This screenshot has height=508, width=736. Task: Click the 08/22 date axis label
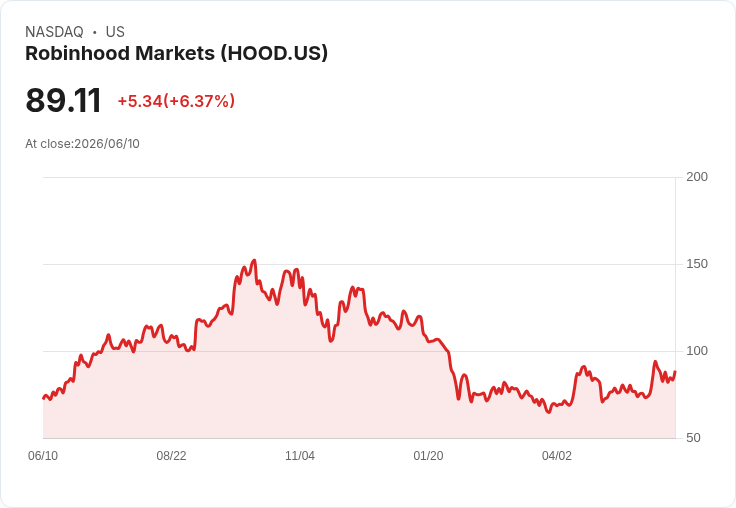[171, 456]
